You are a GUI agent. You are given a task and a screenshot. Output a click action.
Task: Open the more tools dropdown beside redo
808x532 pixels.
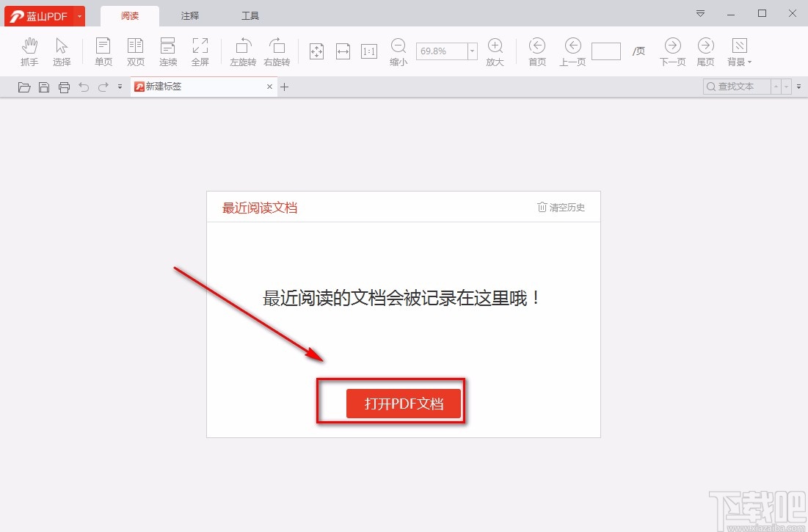click(x=120, y=86)
